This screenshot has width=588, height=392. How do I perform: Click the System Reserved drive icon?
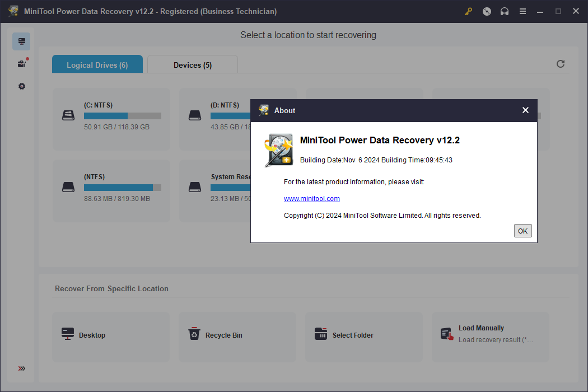coord(195,187)
